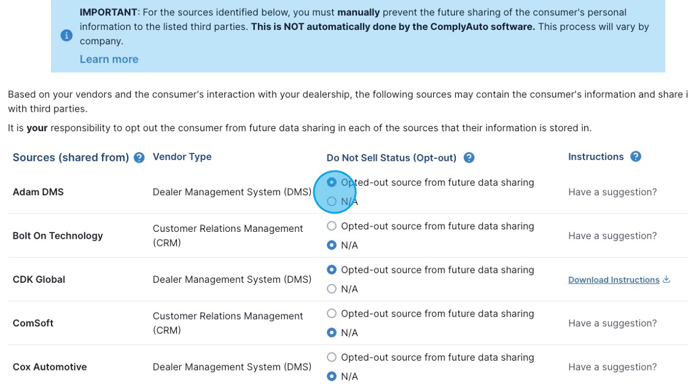Viewport: 688px width, 384px height.
Task: Click Have a suggestion? for ComSoft row
Action: coord(613,323)
